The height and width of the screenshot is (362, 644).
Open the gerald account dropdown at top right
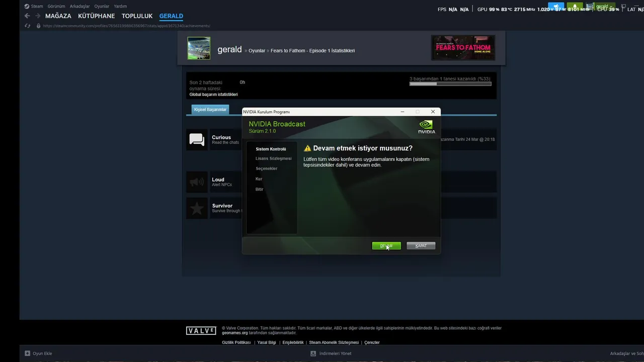click(600, 7)
